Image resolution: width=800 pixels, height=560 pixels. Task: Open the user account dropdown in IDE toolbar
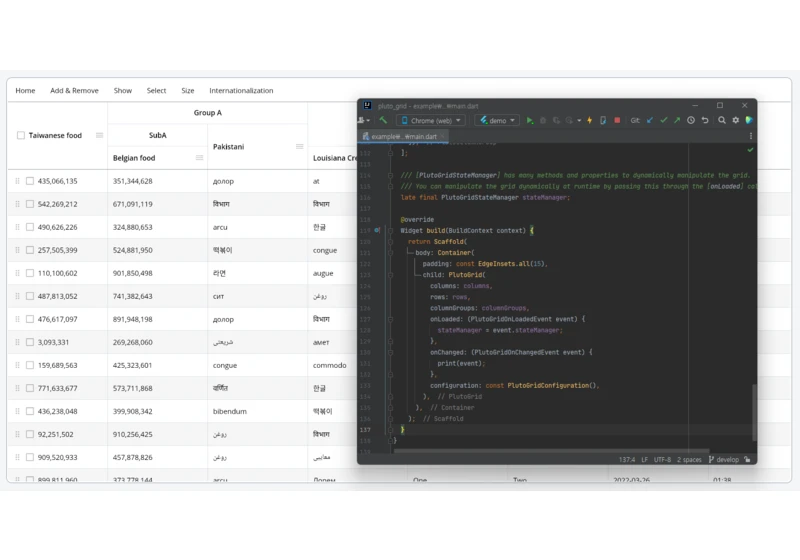pyautogui.click(x=364, y=120)
